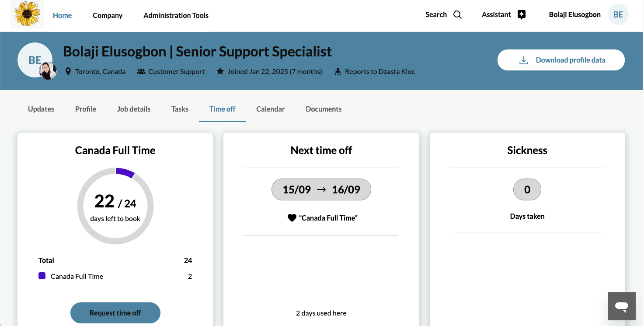The image size is (644, 326).
Task: Click the purple Canada Full Time color swatch
Action: 42,276
